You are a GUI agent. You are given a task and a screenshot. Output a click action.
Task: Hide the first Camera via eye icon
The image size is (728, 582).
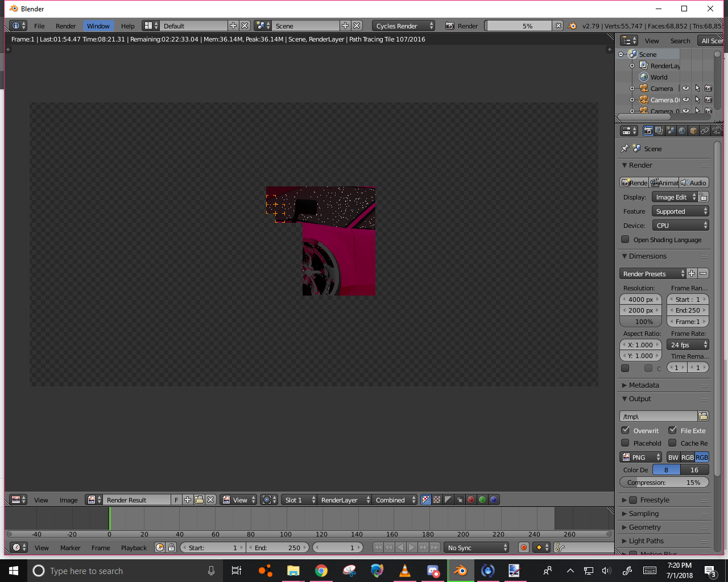coord(686,89)
